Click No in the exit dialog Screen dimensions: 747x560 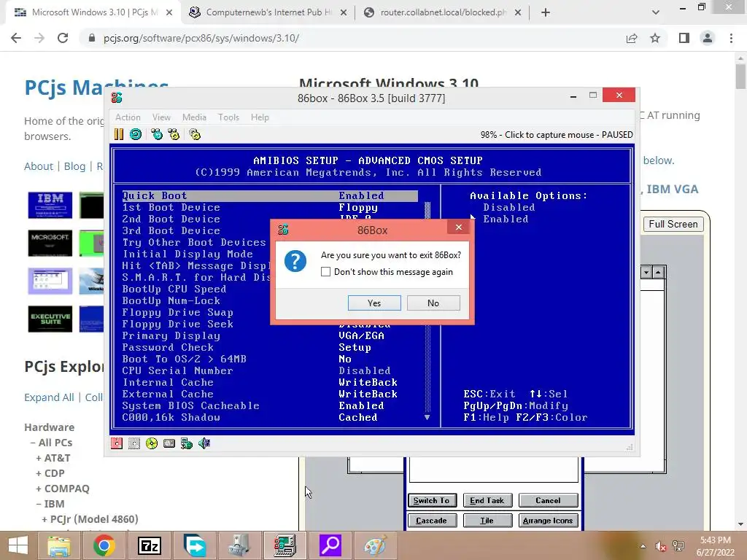(433, 303)
